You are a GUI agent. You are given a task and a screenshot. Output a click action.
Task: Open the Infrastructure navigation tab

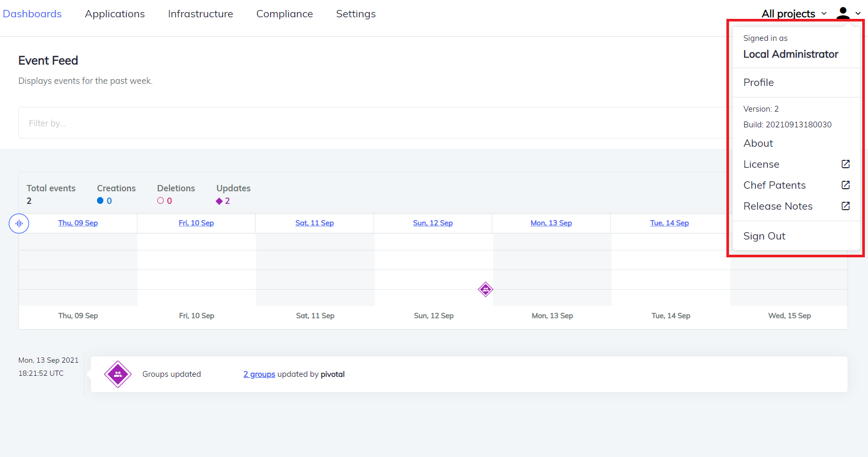pyautogui.click(x=200, y=14)
